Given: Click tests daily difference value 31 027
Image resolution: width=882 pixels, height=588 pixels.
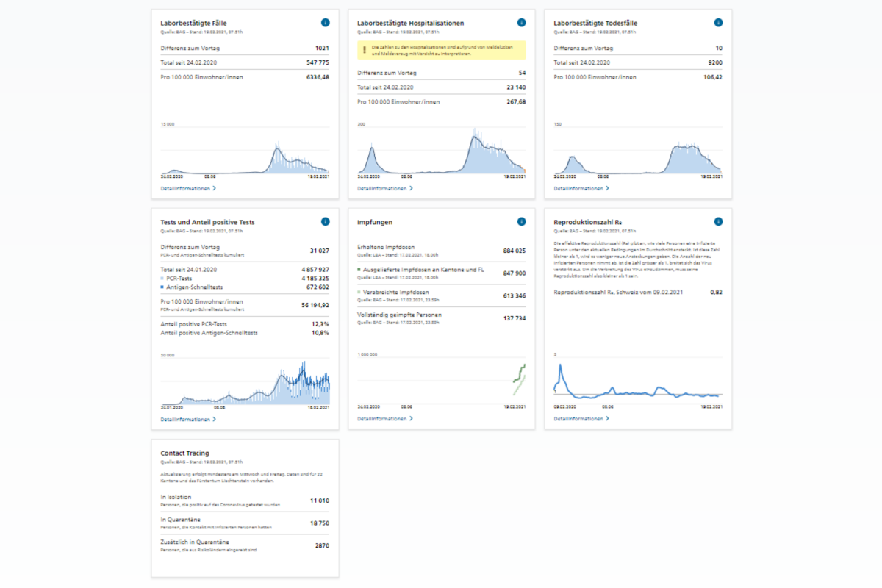Looking at the screenshot, I should (320, 251).
